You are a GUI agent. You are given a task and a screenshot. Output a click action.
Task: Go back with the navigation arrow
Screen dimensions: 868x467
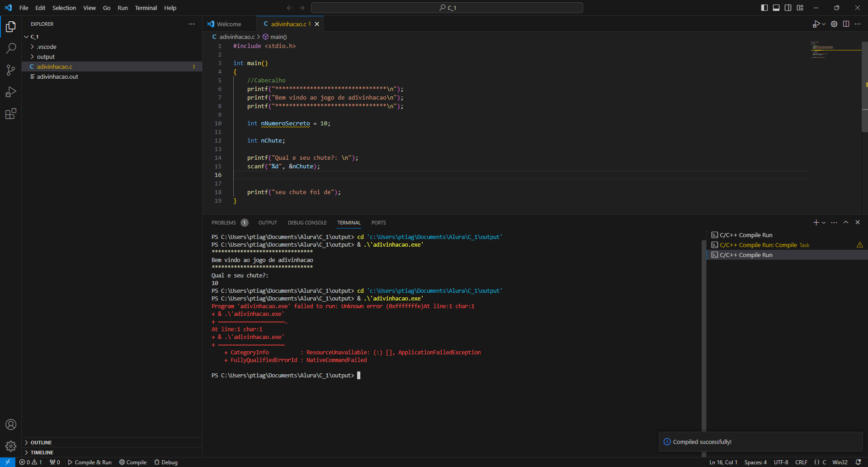290,8
